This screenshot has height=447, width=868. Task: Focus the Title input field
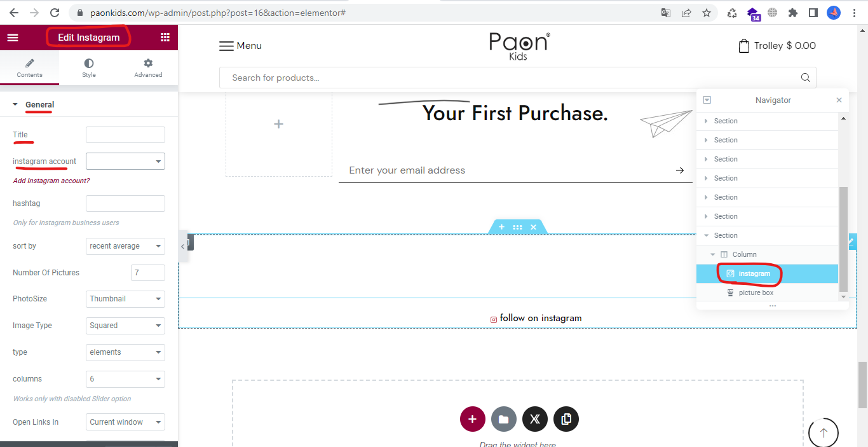click(x=125, y=135)
